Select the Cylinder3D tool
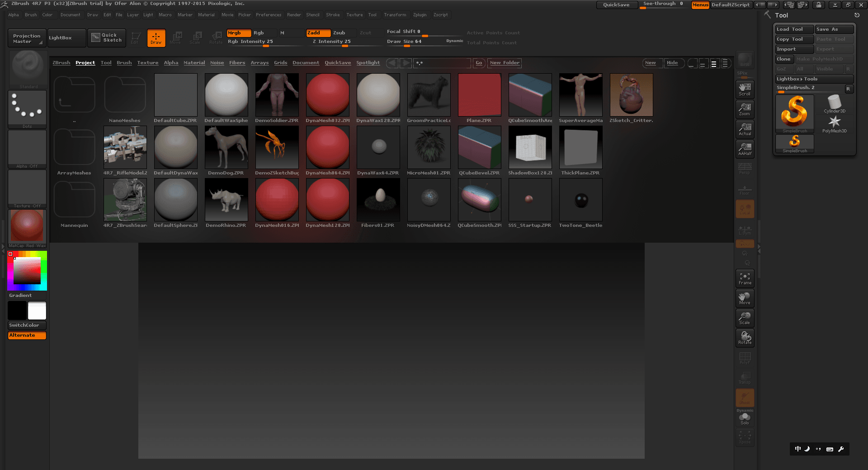The width and height of the screenshot is (868, 470). 834,103
